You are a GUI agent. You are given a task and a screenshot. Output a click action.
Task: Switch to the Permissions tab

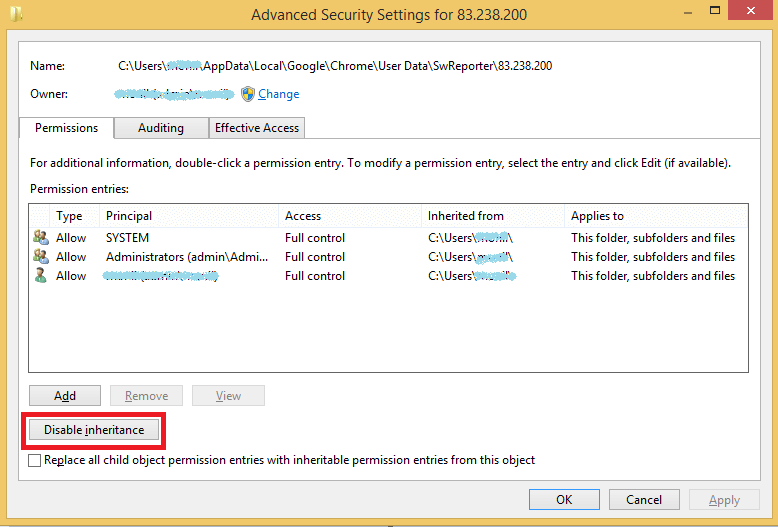(66, 128)
